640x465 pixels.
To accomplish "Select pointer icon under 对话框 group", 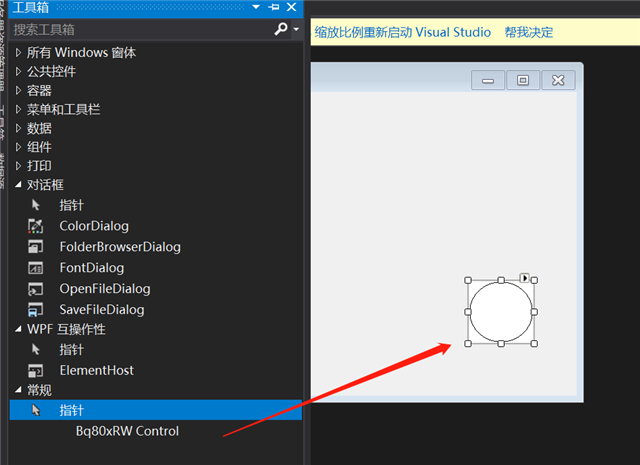I will pos(36,205).
